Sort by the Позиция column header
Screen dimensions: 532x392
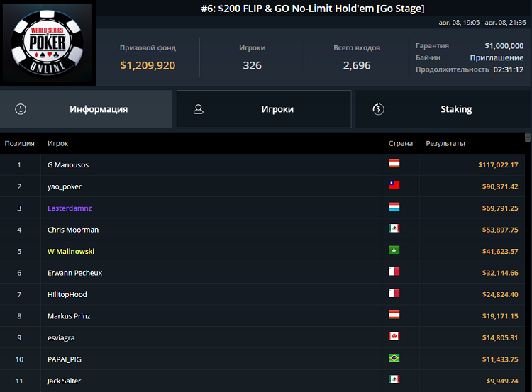[x=19, y=143]
